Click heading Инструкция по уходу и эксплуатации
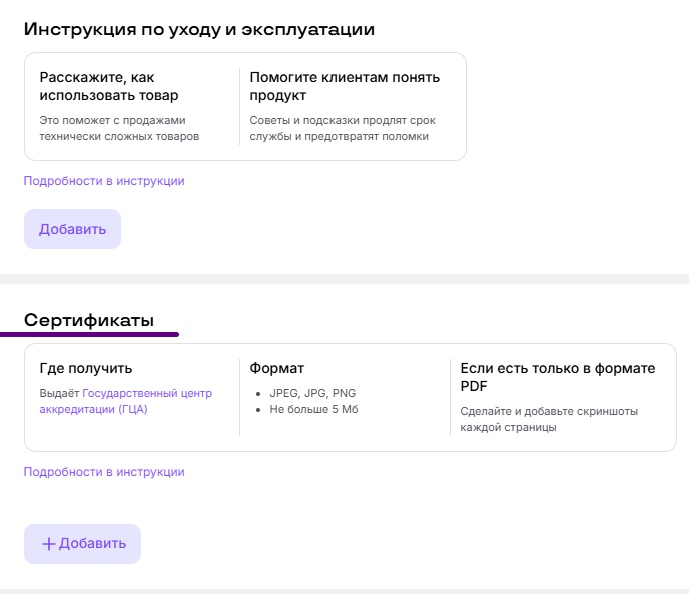This screenshot has width=689, height=594. (199, 29)
